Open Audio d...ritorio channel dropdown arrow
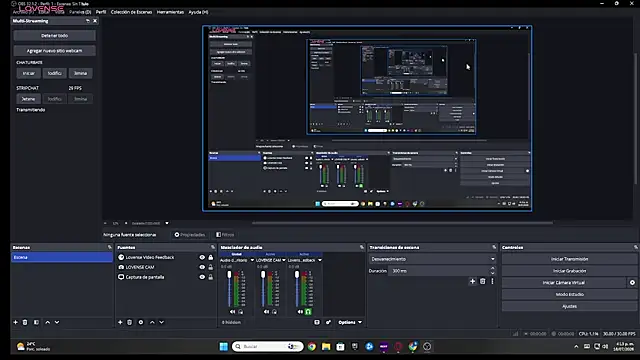 tap(252, 260)
